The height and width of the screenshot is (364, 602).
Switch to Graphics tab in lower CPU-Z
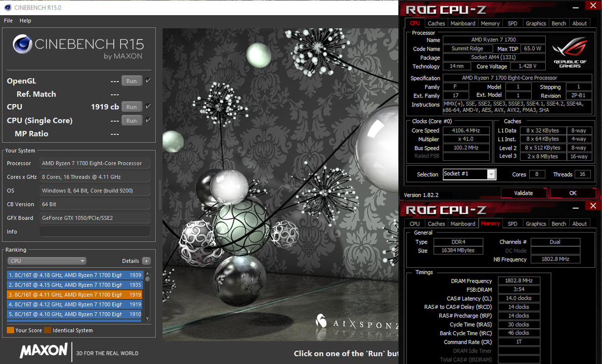pyautogui.click(x=536, y=224)
